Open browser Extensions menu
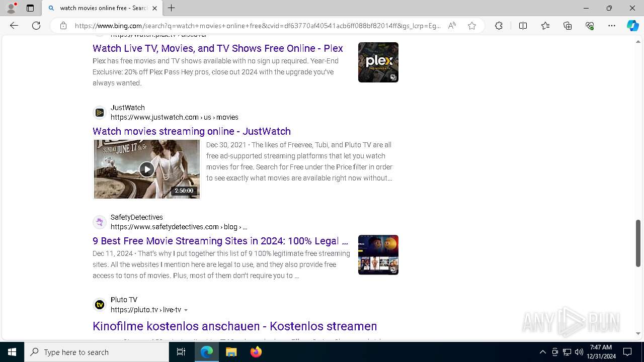 499,26
